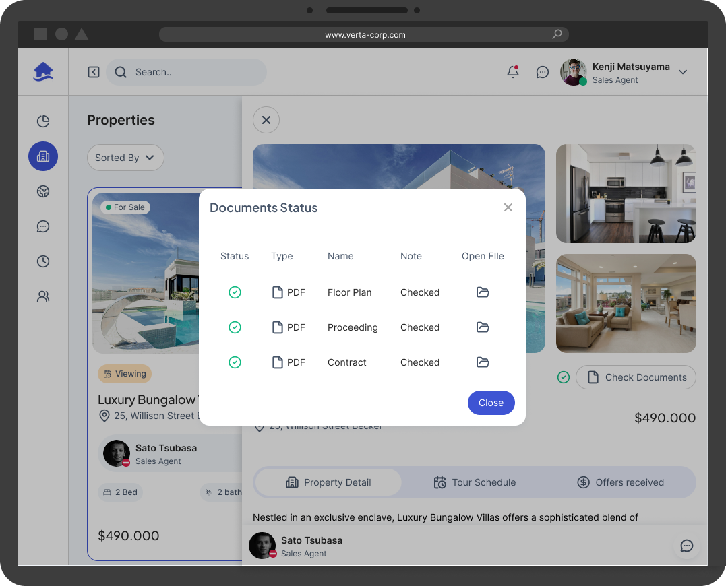Click the search magnifier icon
The width and height of the screenshot is (728, 586).
(x=121, y=72)
